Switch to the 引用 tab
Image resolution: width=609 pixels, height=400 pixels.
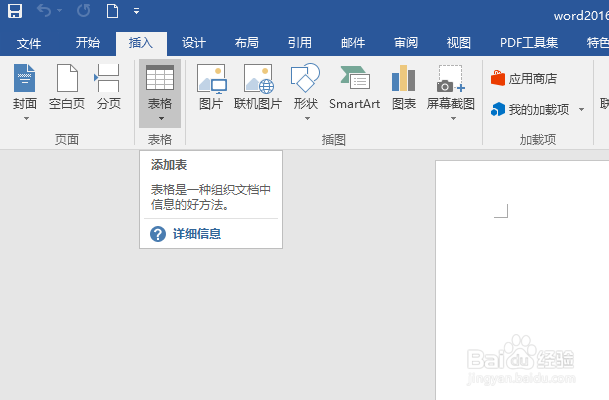(299, 43)
